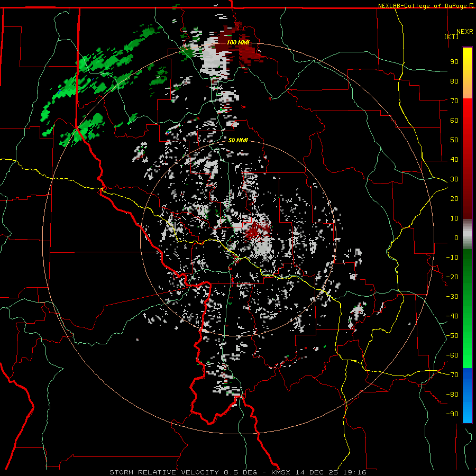Click the positive 10 value on velocity scale
The height and width of the screenshot is (476, 476).
click(454, 218)
